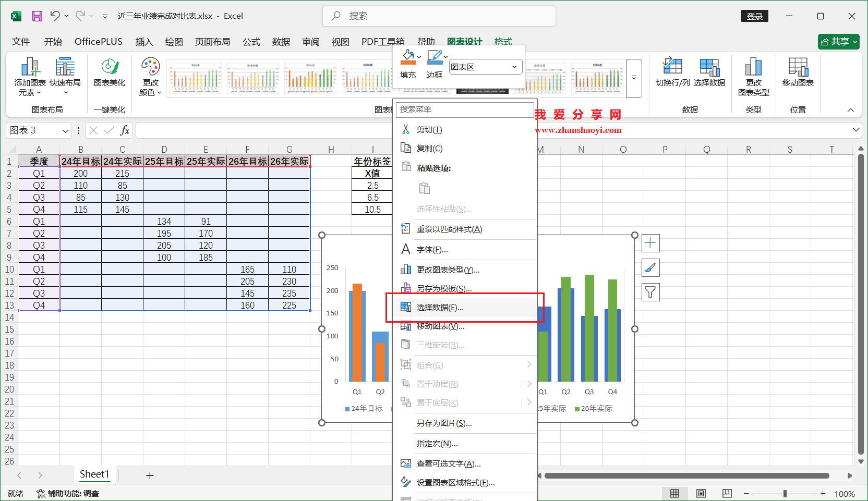Choose Move Chart (移动图表) in context menu
868x501 pixels.
click(x=465, y=326)
